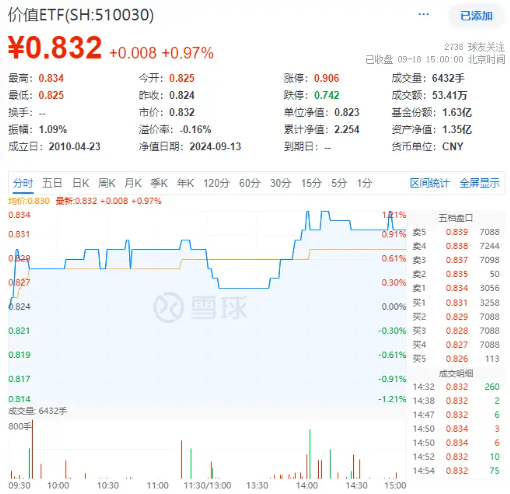Click the 价值ETF(SH:510030) title
This screenshot has height=494, width=510.
81,15
